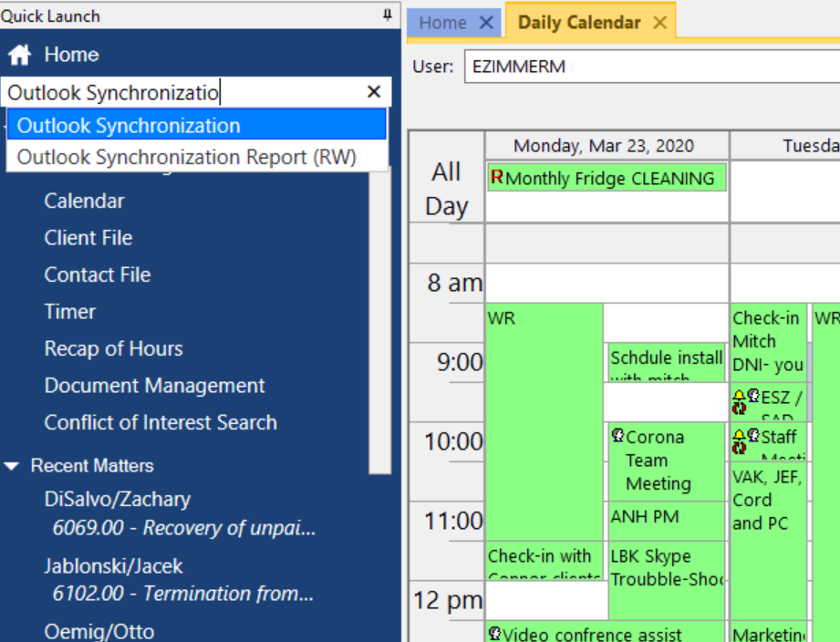Open the DiSalvo/Zachary recent matter
840x642 pixels.
118,499
